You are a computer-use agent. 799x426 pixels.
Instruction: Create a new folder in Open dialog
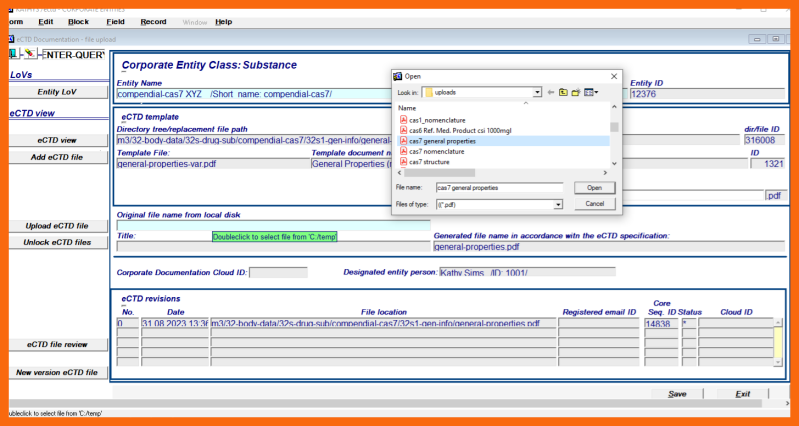575,92
